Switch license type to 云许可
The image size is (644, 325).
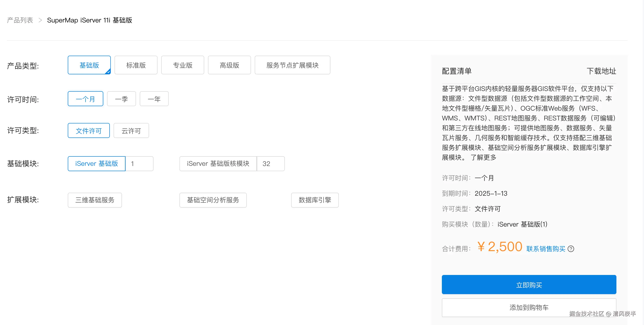[x=131, y=131]
